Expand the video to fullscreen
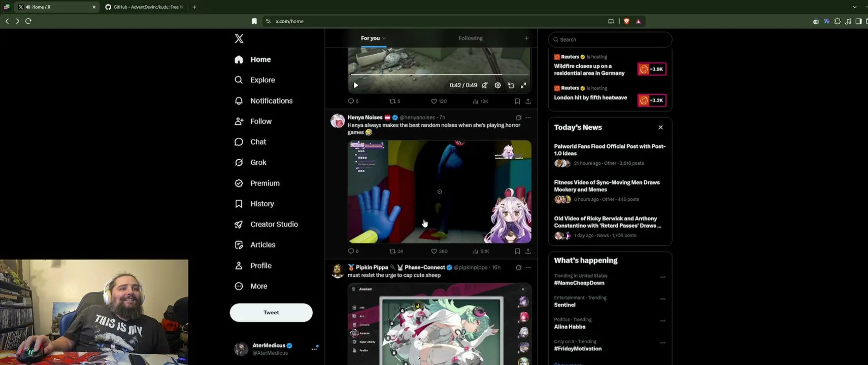868x365 pixels. [523, 85]
